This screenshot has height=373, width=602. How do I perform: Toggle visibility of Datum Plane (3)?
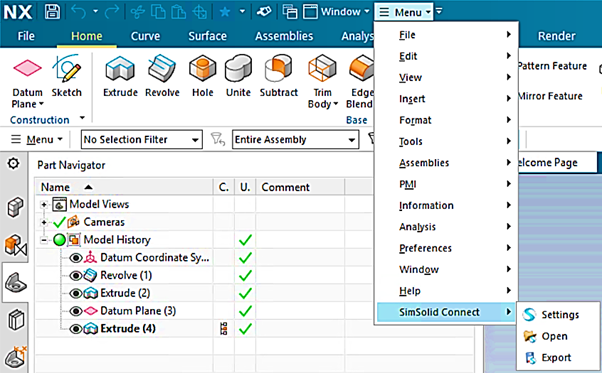click(76, 311)
